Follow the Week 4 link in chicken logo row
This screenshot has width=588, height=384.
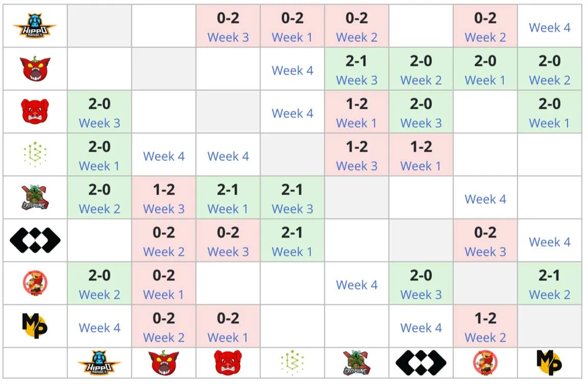pyautogui.click(x=357, y=285)
